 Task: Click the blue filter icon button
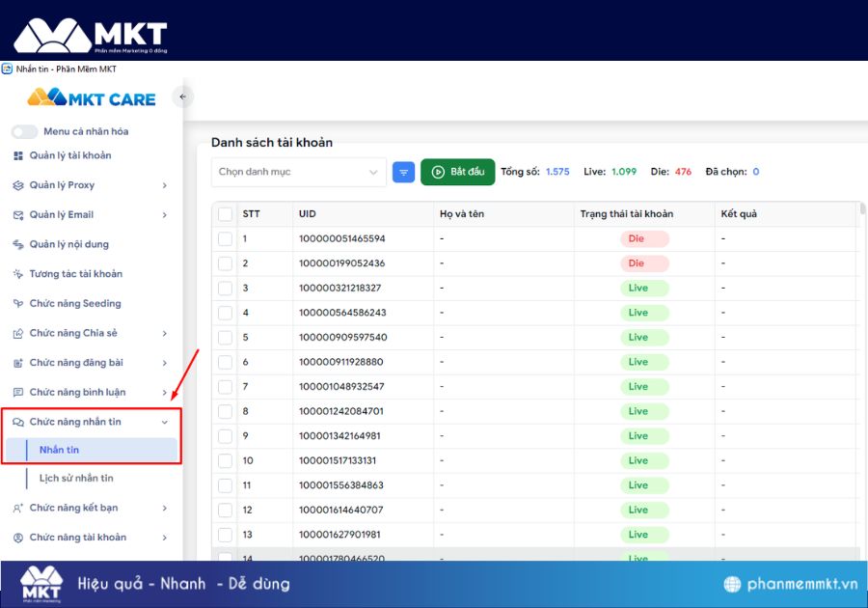point(404,172)
